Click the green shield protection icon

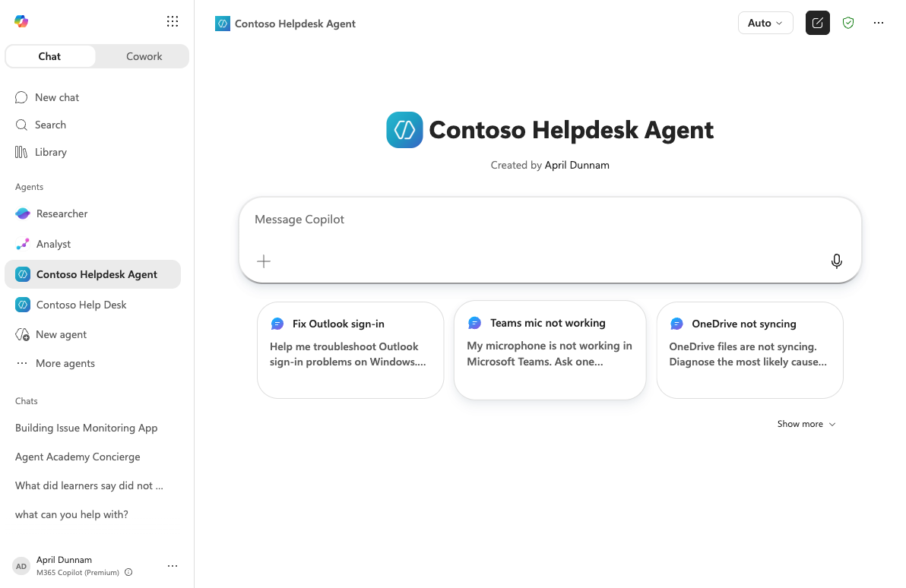pyautogui.click(x=848, y=23)
